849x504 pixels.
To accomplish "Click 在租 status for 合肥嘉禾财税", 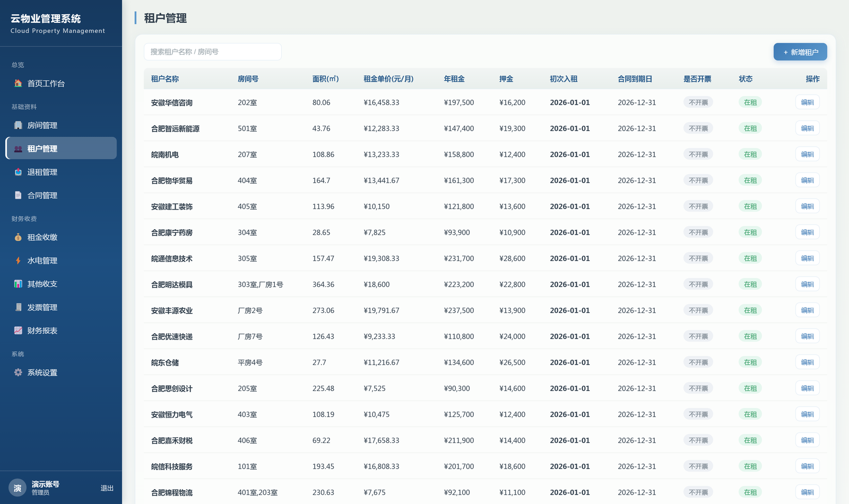I will (x=750, y=440).
